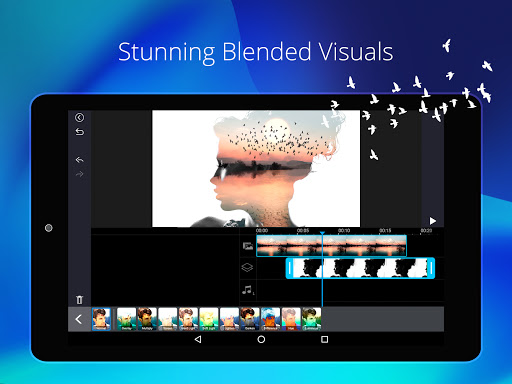This screenshot has width=512, height=384.
Task: Undo the last edit
Action: click(x=79, y=160)
